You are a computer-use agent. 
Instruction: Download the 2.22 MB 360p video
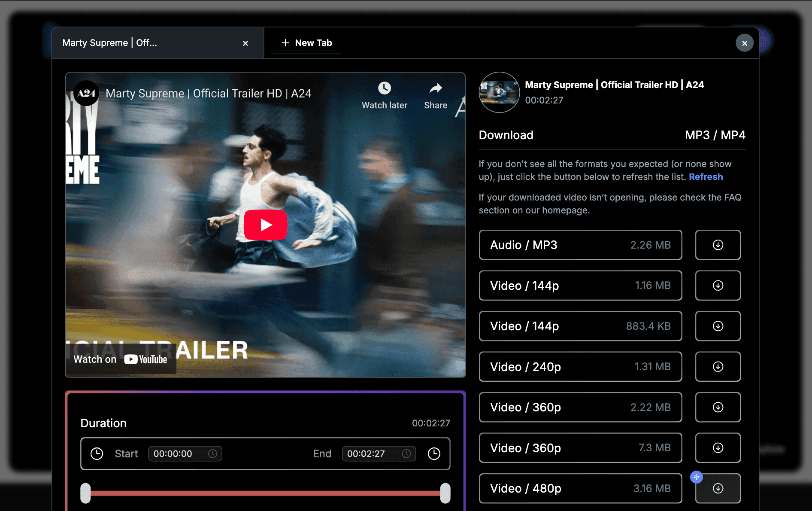click(718, 407)
